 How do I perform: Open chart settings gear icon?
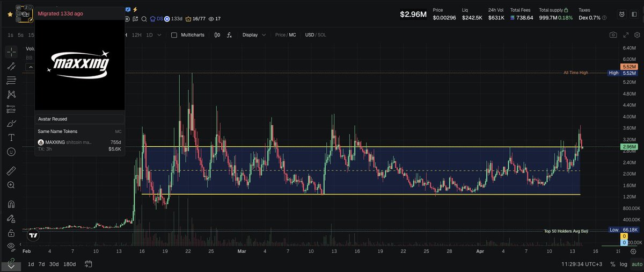(x=636, y=35)
